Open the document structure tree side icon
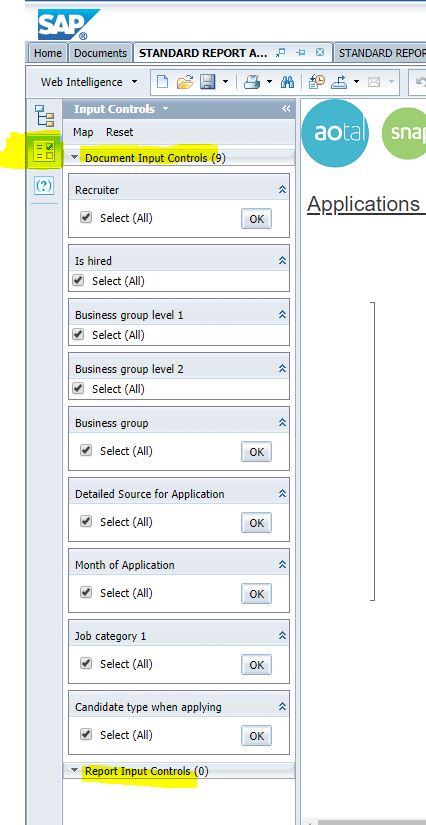Viewport: 426px width, 825px height. tap(44, 116)
